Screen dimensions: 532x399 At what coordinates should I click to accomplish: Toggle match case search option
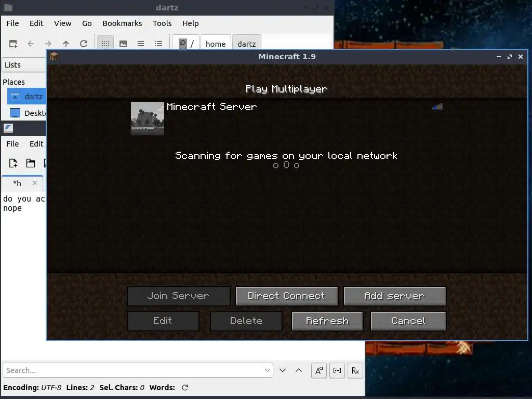tap(319, 370)
